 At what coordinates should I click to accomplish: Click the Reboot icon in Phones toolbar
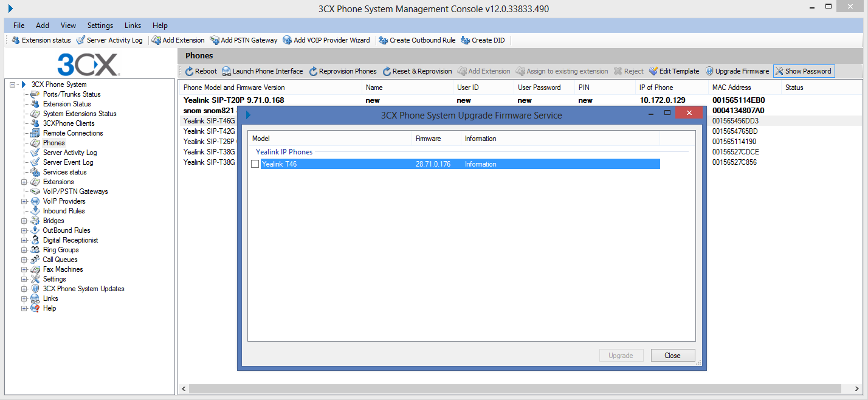(x=189, y=71)
